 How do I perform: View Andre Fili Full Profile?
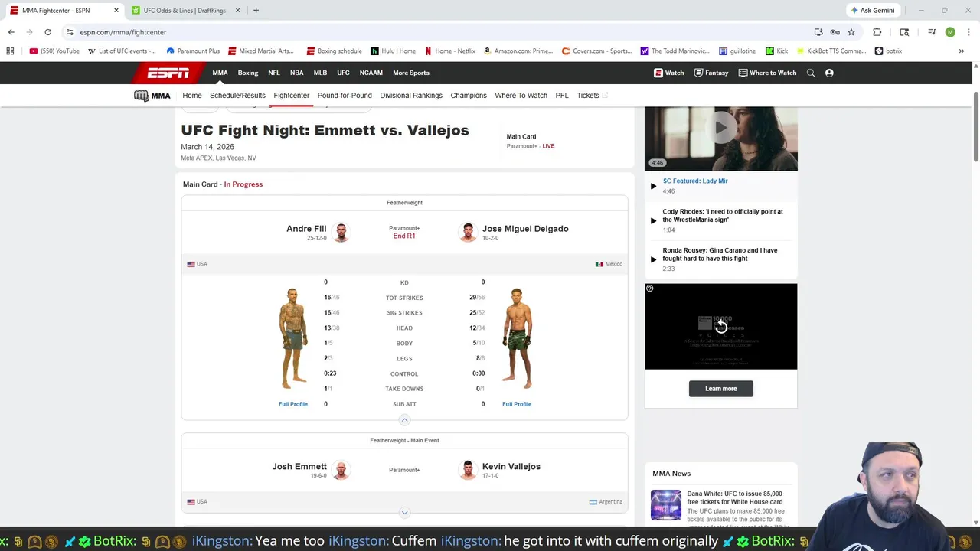293,404
